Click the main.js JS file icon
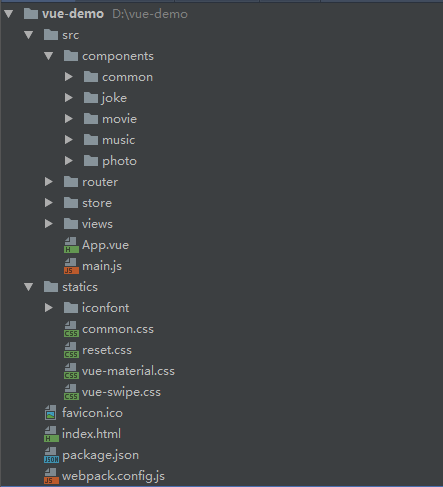This screenshot has width=443, height=487. 71,266
